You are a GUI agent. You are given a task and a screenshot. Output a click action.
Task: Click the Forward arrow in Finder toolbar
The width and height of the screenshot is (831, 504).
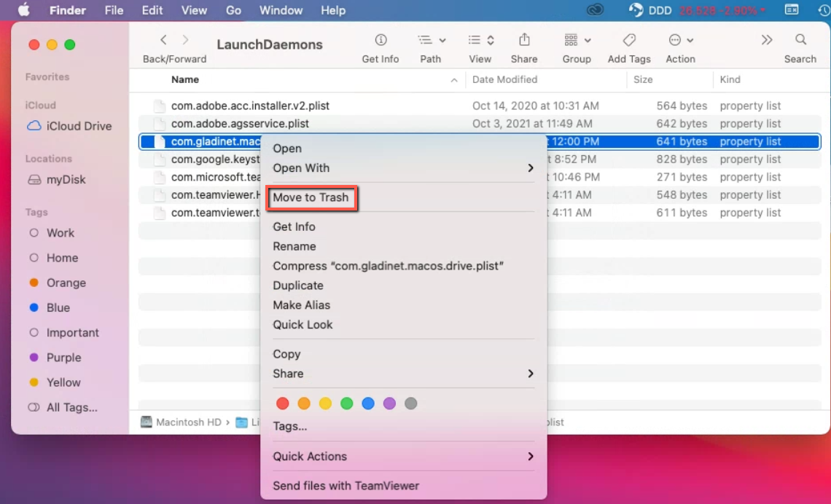tap(185, 40)
